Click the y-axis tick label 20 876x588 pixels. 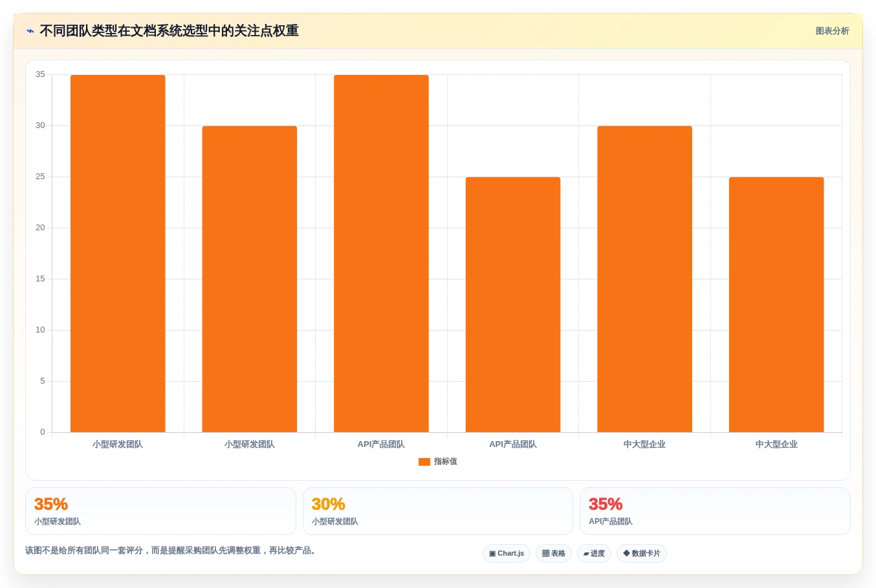(x=40, y=228)
